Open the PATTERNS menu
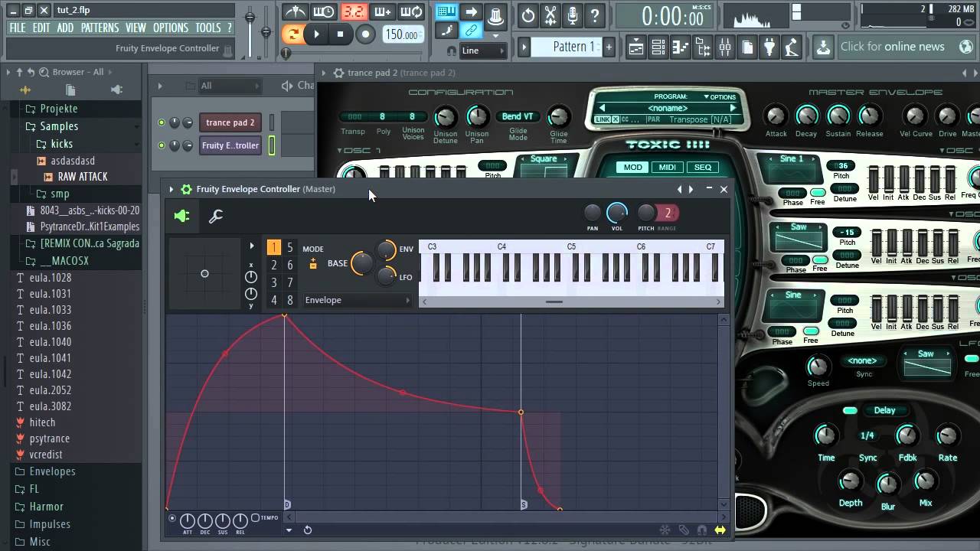 tap(100, 28)
